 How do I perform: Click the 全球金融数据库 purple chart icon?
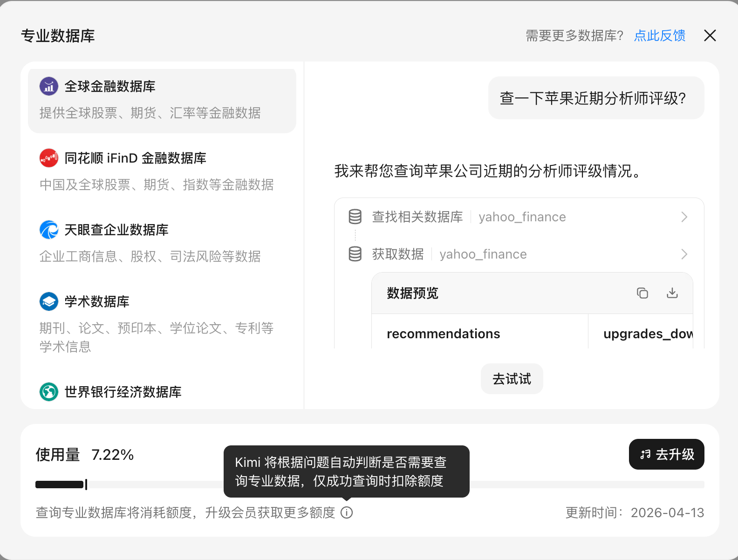coord(49,86)
